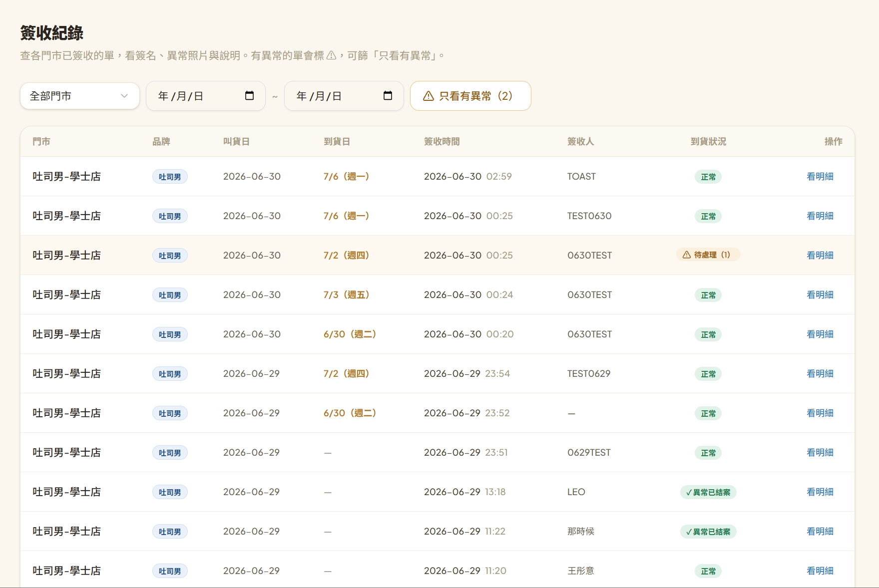Open 看明細 for the TEST0629 record
Image resolution: width=879 pixels, height=588 pixels.
tap(820, 373)
